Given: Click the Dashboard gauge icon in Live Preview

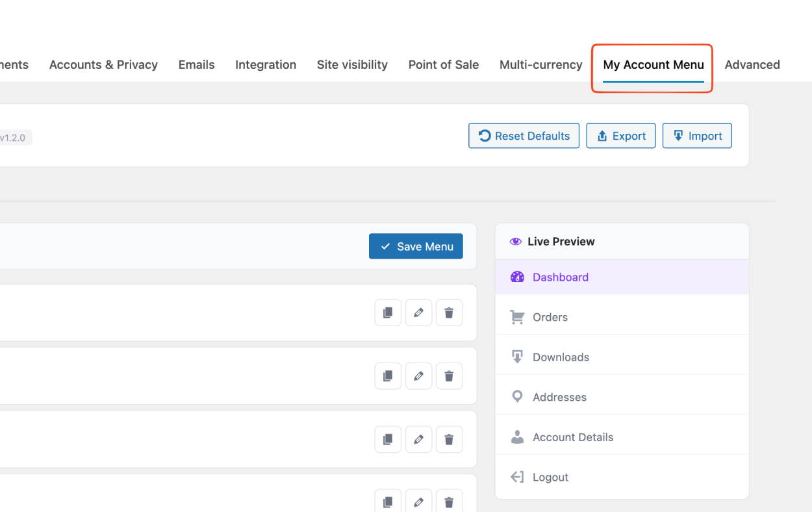Looking at the screenshot, I should point(517,276).
